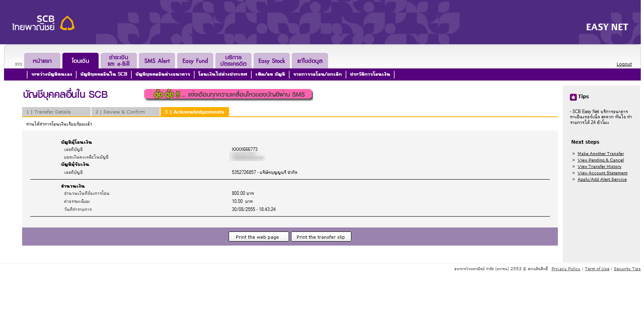
Task: Click the pink SMS alert banner
Action: coord(228,95)
